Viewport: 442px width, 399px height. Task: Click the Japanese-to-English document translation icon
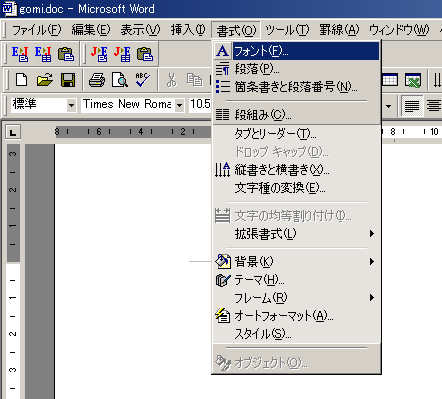pos(99,53)
